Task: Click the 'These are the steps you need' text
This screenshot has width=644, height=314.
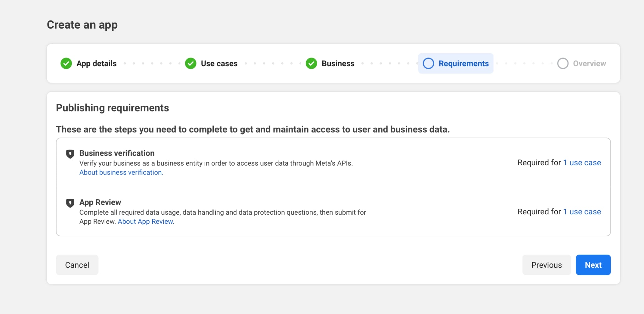Action: pos(253,129)
